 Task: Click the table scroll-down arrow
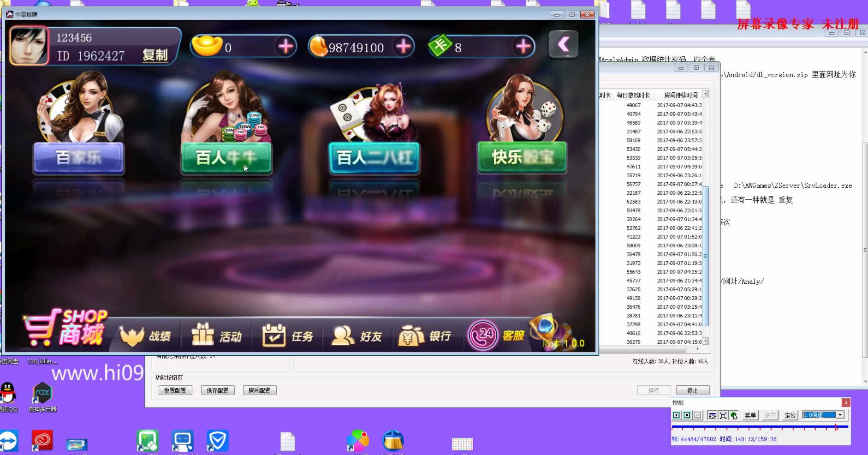705,341
